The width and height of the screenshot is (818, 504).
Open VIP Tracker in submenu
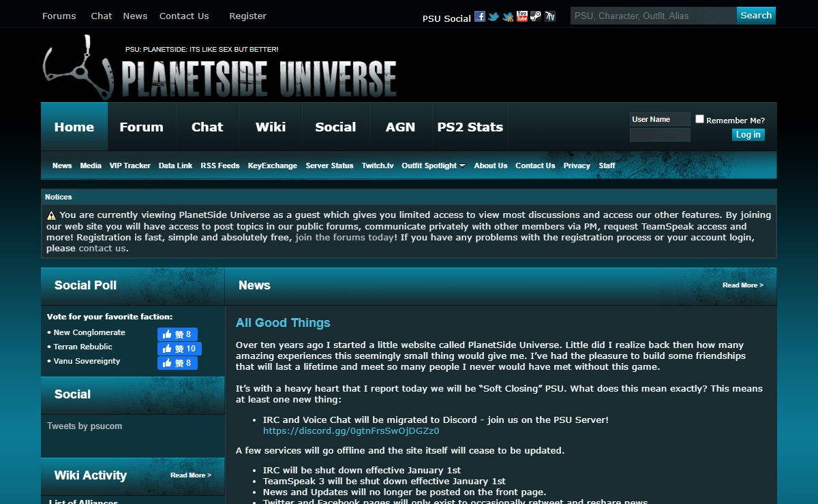click(x=130, y=166)
